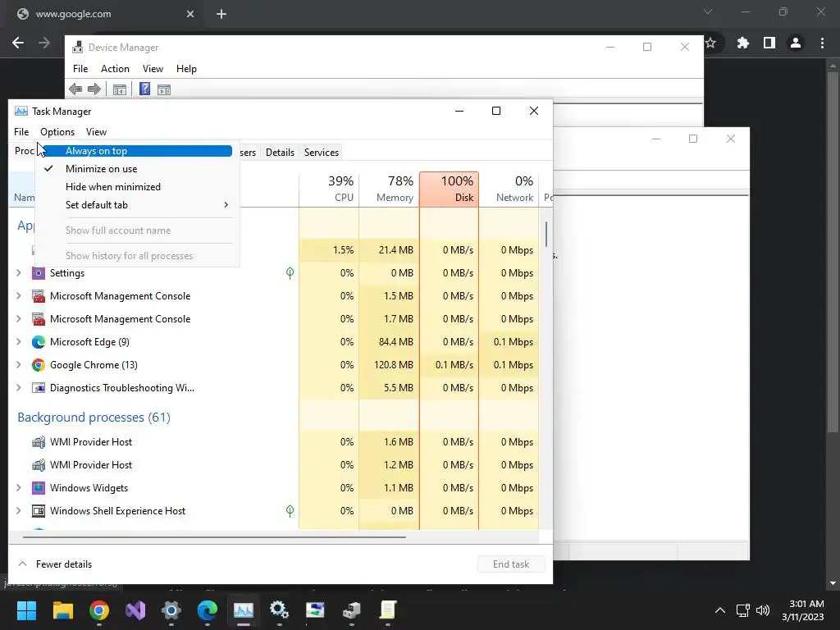Bookmark page with Chrome star icon

pos(710,43)
